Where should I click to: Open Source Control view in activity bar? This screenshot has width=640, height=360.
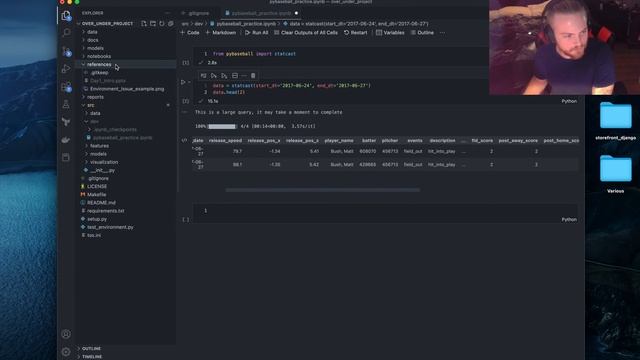pyautogui.click(x=66, y=51)
